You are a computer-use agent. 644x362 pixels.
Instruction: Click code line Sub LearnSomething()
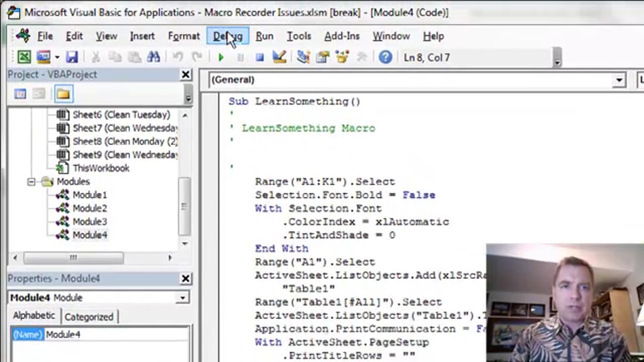[294, 101]
